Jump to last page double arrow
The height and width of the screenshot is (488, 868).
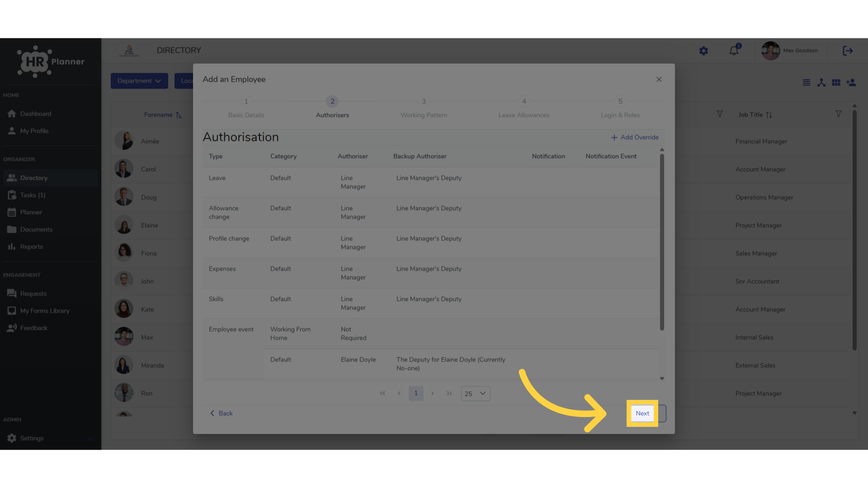click(449, 394)
